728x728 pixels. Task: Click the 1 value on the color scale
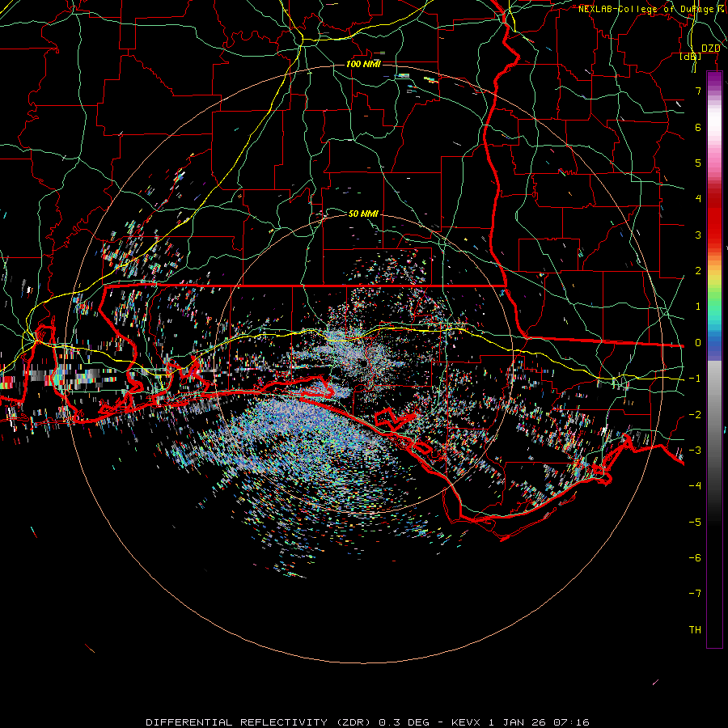698,307
